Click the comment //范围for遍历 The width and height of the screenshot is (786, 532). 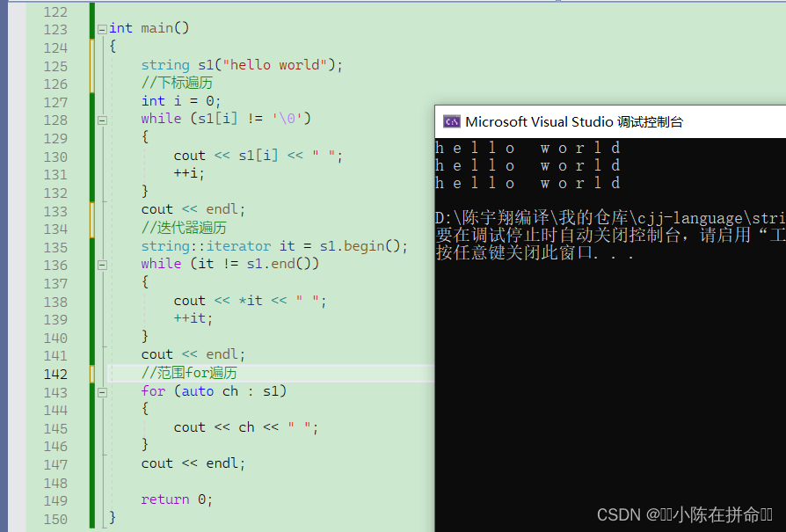click(189, 373)
